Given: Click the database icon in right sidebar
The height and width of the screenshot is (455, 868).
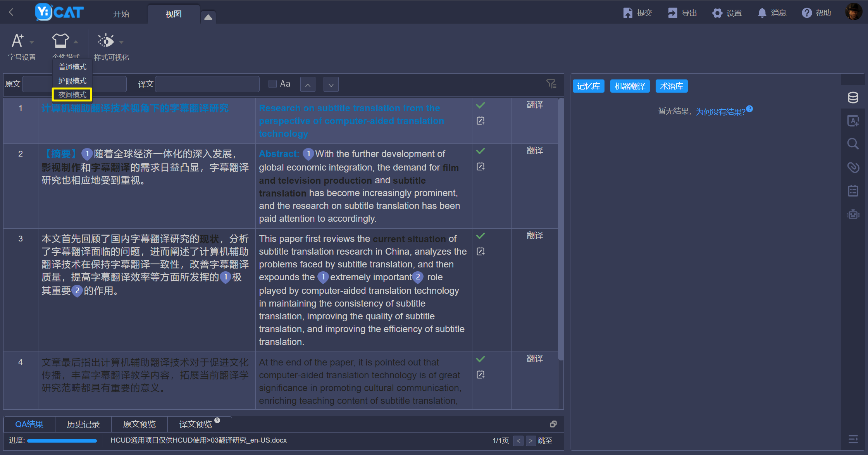Looking at the screenshot, I should (853, 98).
